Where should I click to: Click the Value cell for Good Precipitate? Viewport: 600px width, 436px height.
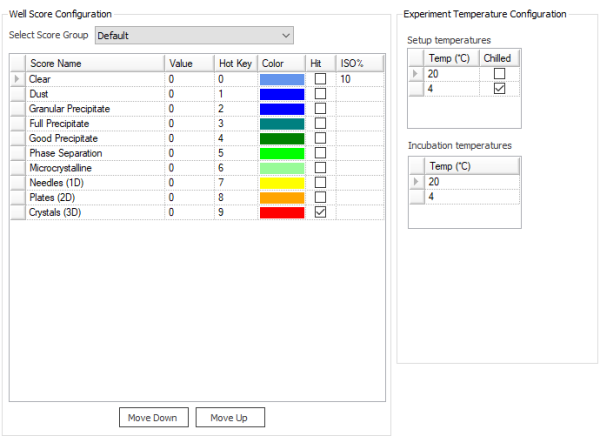tap(190, 139)
